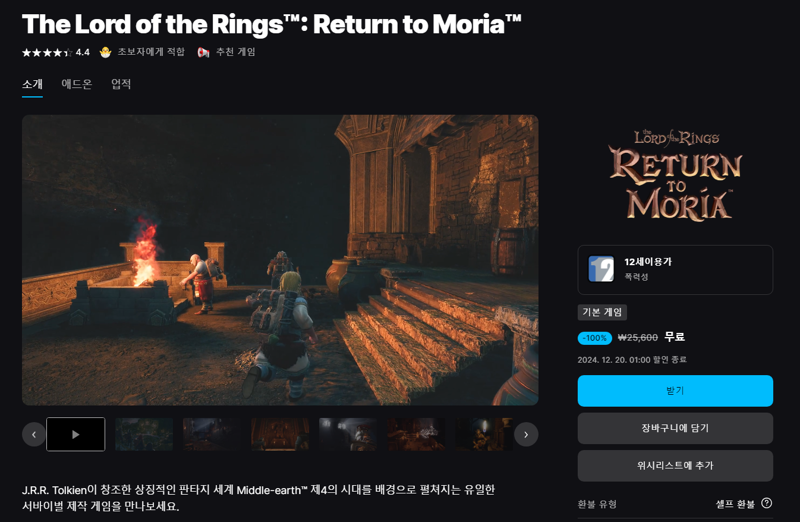800x522 pixels.
Task: Click the blue 받기 button
Action: [x=675, y=391]
